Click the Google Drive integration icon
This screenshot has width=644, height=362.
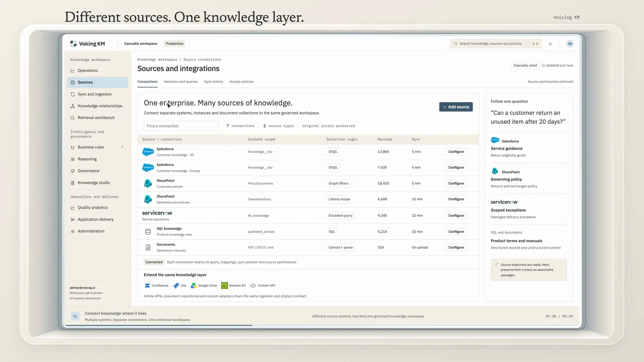[194, 286]
